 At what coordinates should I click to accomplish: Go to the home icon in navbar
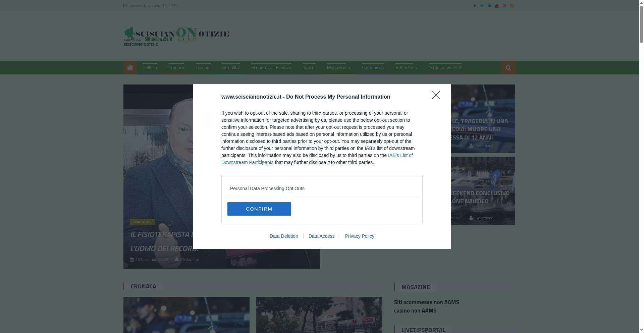(x=130, y=68)
